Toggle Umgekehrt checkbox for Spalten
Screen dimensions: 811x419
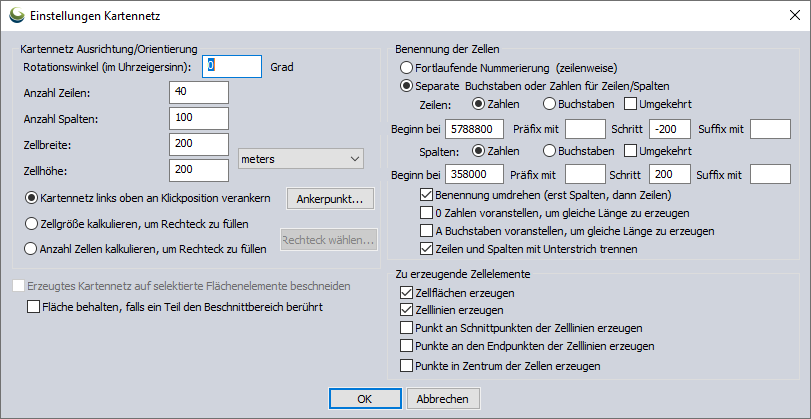(658, 151)
